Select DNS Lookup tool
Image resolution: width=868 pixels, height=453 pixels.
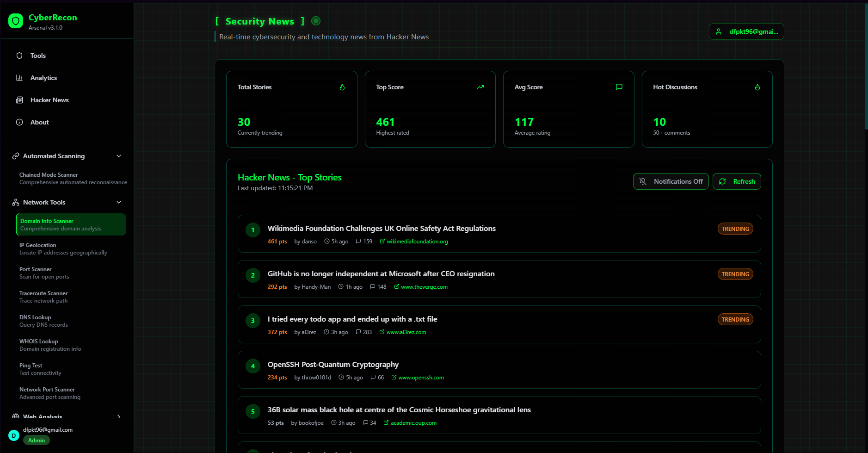pos(71,321)
